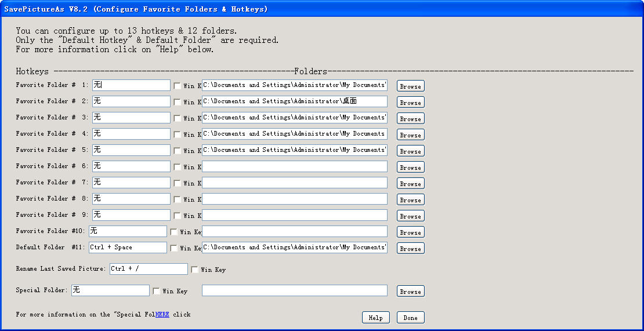Image resolution: width=644 pixels, height=331 pixels.
Task: Tick Win Key for Favorite Folder # 8
Action: pos(177,199)
